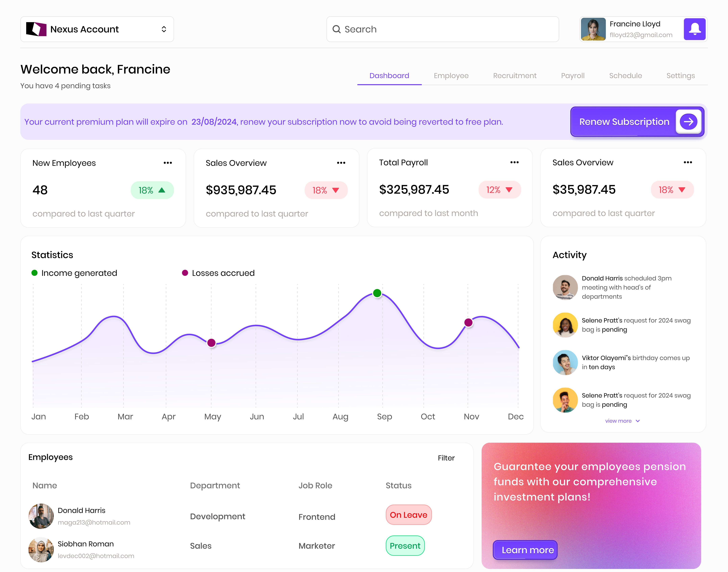
Task: Click the Losses accrued legend dot
Action: (185, 273)
